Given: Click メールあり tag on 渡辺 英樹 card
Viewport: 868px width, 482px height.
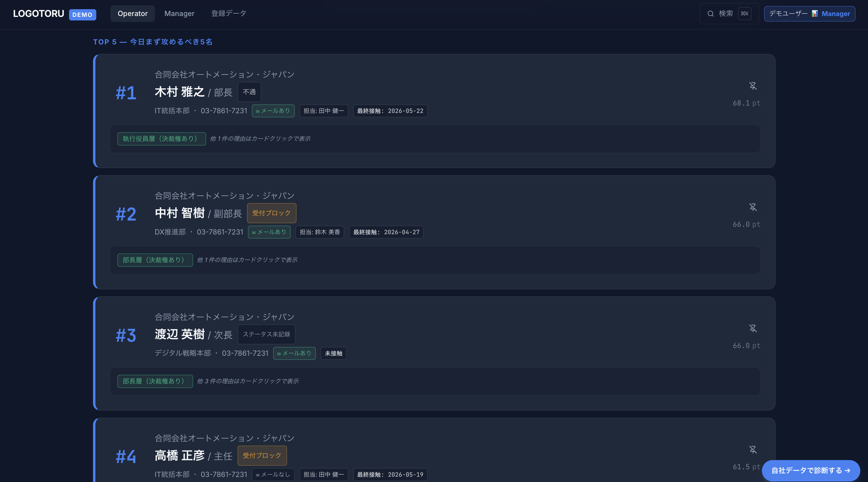Looking at the screenshot, I should coord(294,353).
